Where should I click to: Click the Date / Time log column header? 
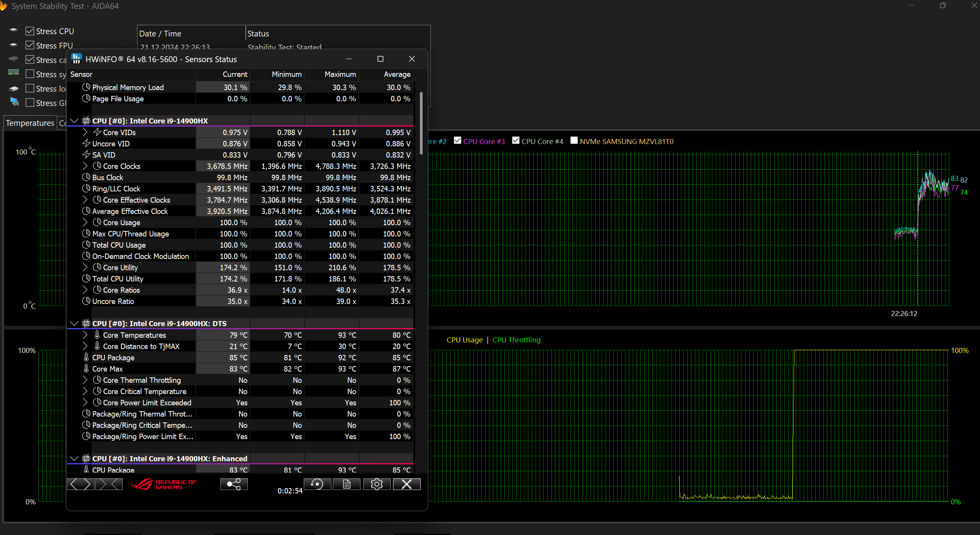191,33
